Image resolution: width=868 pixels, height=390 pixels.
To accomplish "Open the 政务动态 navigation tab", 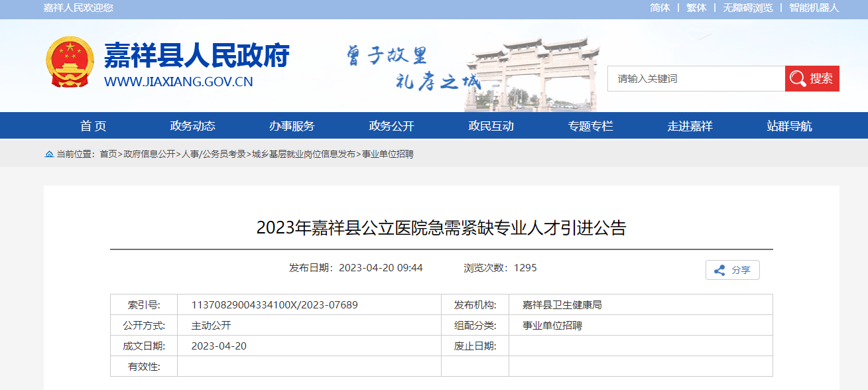I will [x=192, y=126].
